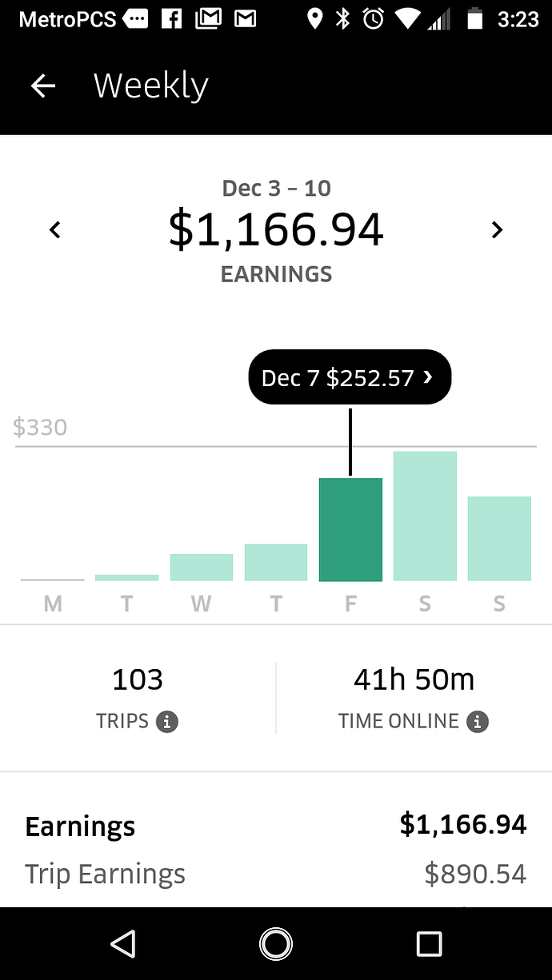Select the first Saturday earnings bar
This screenshot has height=980, width=552.
tap(425, 516)
